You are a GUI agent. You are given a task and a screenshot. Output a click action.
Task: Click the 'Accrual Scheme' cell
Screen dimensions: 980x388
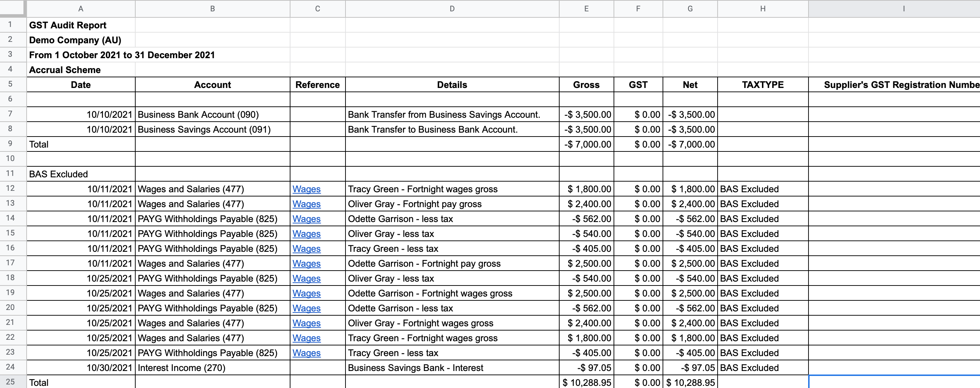pyautogui.click(x=81, y=70)
